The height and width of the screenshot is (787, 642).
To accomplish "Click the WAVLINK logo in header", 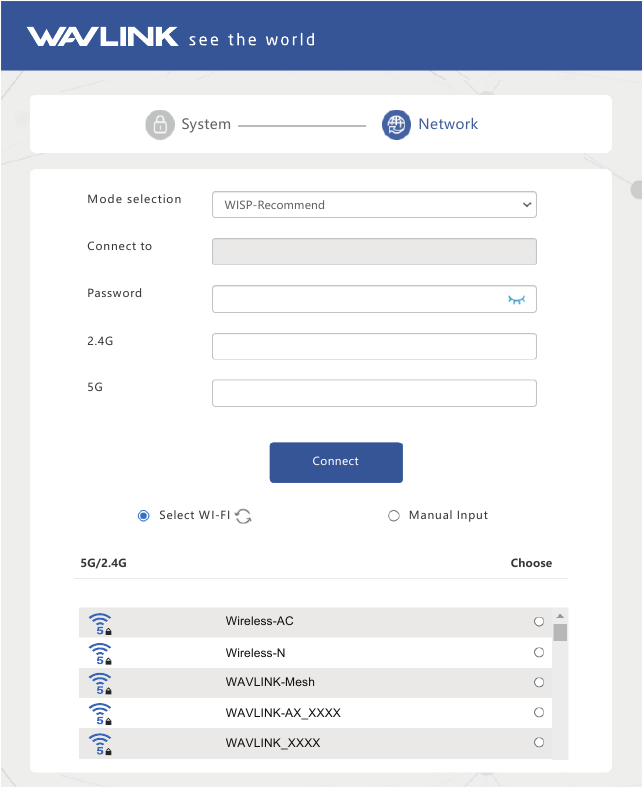I will click(102, 38).
